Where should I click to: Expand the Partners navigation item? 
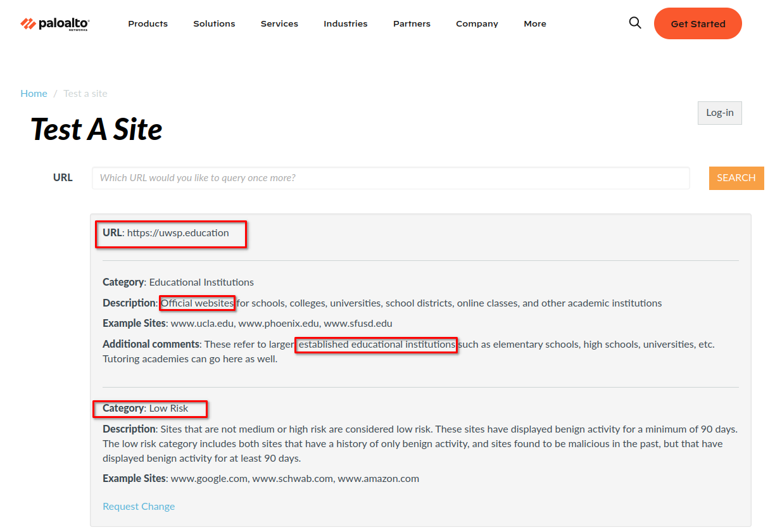(x=412, y=23)
